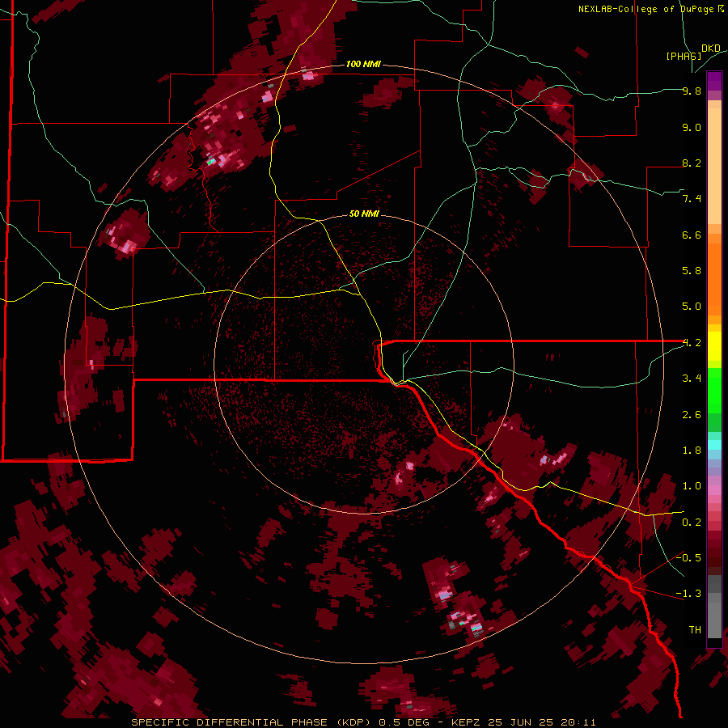Click the 9.0 value on the color scale
Viewport: 728px width, 728px height.
pos(692,127)
